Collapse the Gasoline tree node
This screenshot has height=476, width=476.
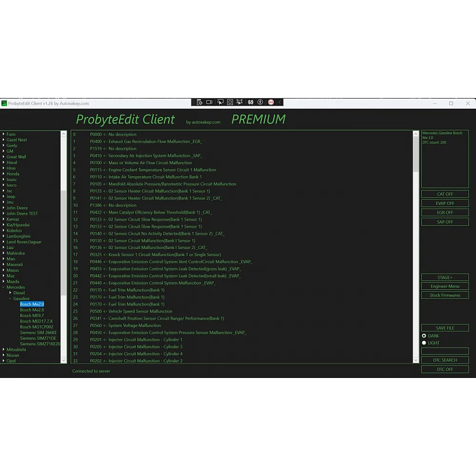[10, 298]
